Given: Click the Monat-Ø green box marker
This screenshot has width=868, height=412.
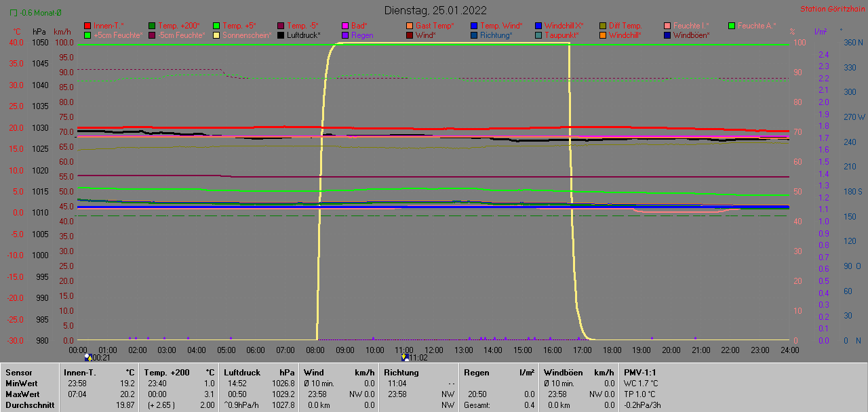Looking at the screenshot, I should click(14, 13).
